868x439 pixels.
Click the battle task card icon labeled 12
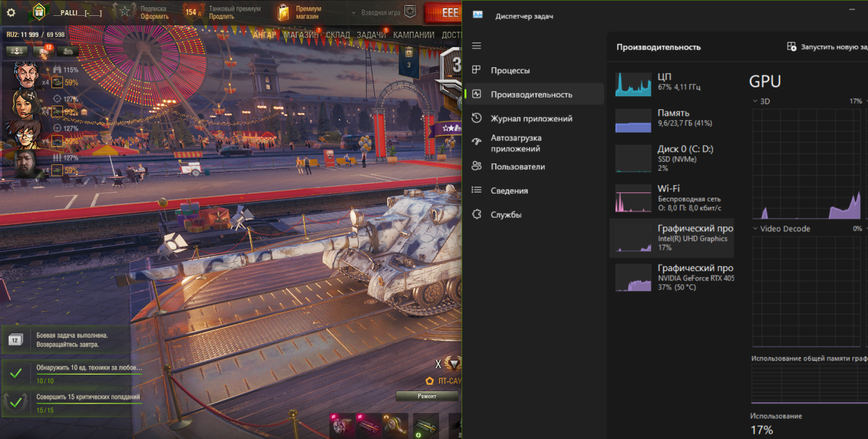(15, 339)
